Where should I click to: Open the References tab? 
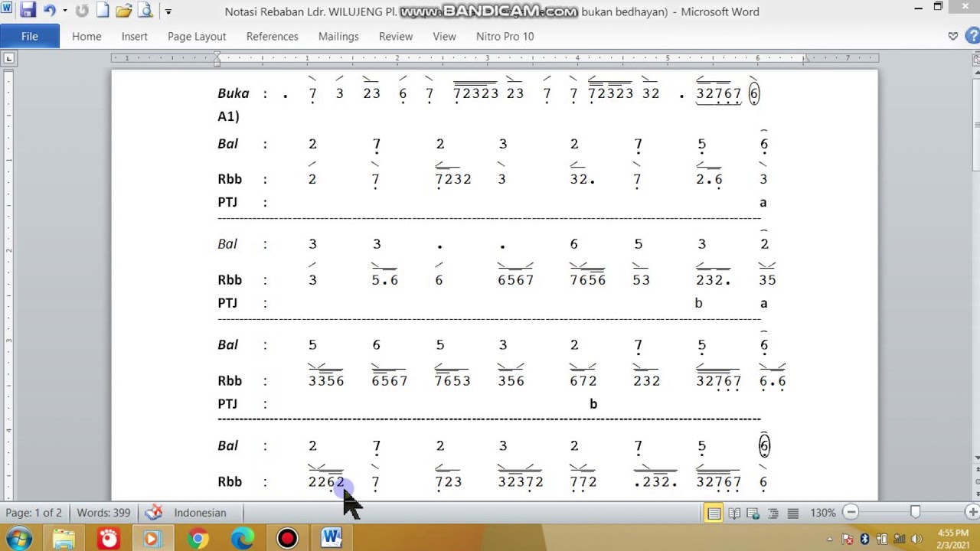coord(272,36)
